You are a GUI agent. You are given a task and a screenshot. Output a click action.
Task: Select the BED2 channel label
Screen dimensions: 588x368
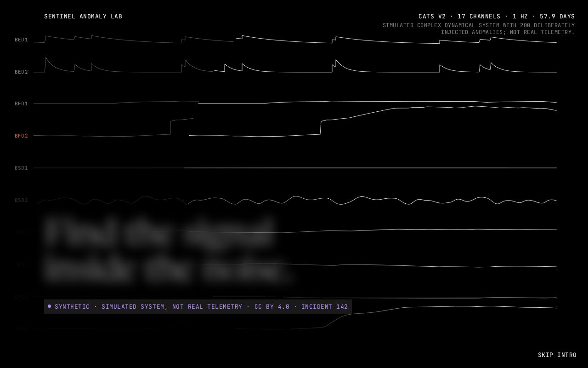point(21,72)
